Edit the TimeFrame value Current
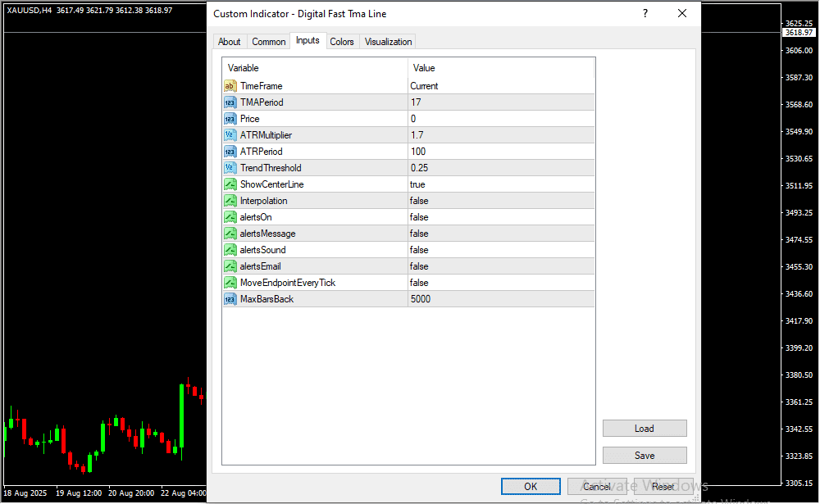The image size is (820, 504). tap(501, 86)
